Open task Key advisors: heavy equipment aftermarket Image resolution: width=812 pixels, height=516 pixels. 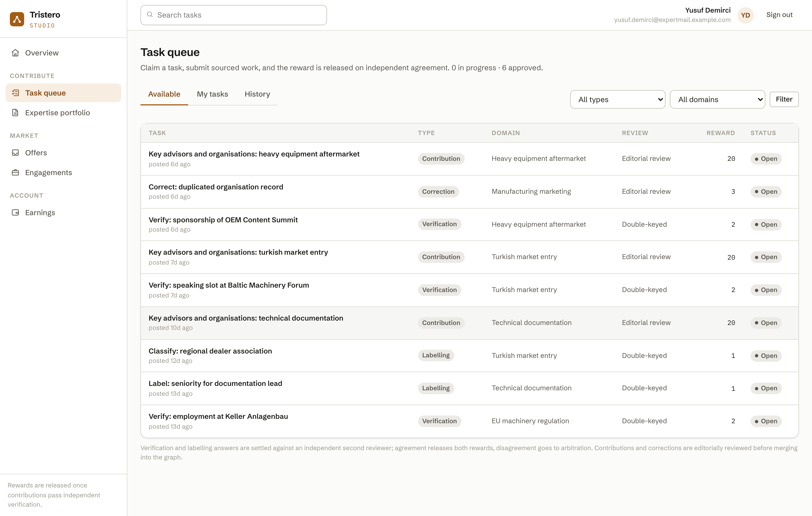tap(254, 154)
